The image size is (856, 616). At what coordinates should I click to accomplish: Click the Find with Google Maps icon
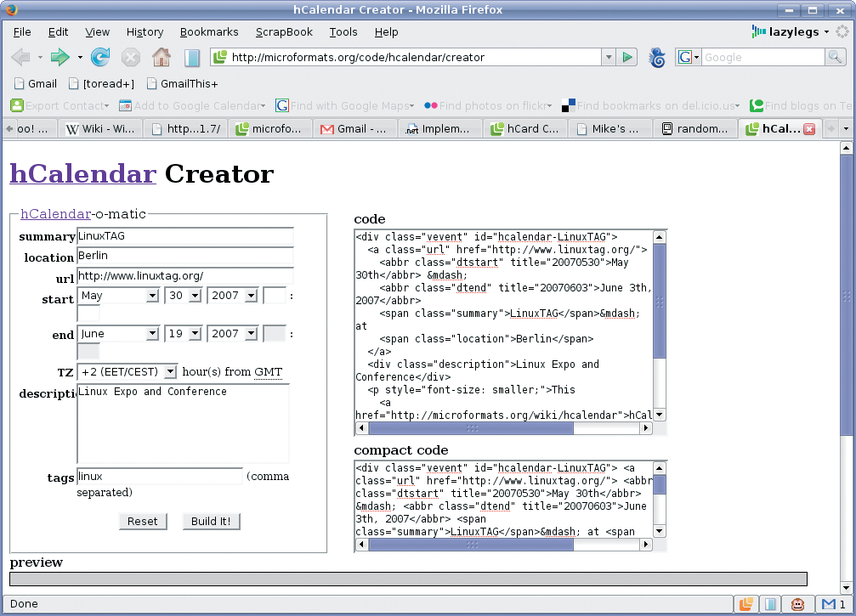pos(281,105)
